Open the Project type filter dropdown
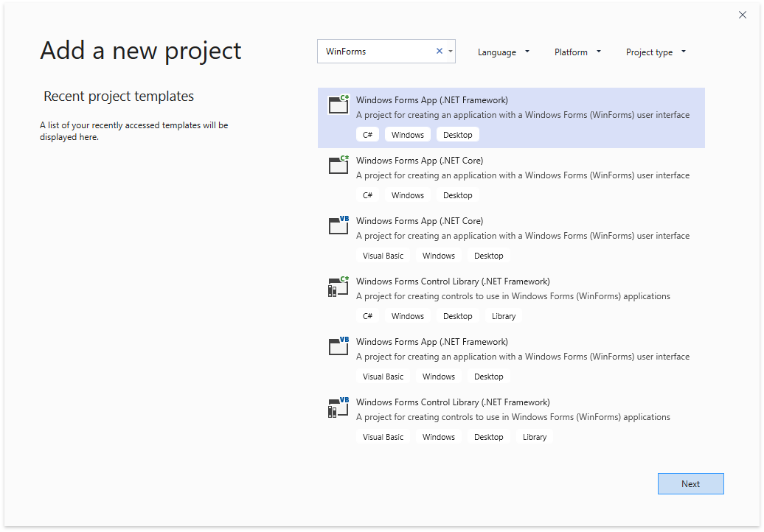The height and width of the screenshot is (532, 764). click(656, 52)
